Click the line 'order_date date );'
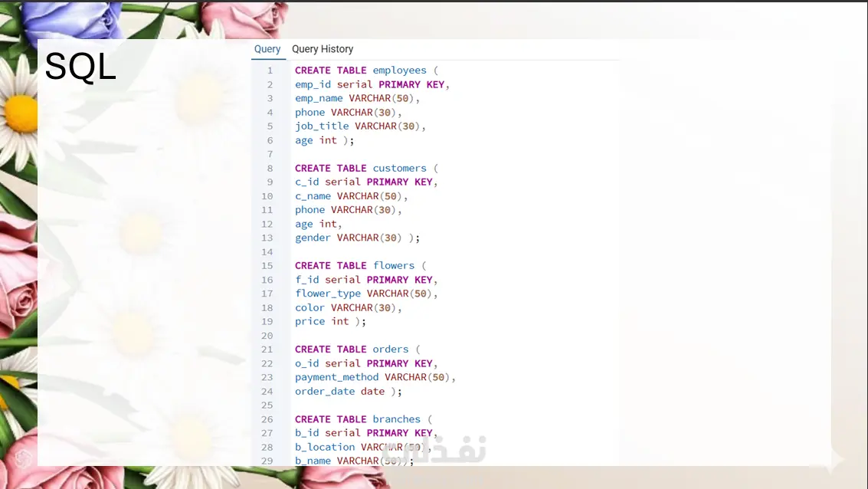 [349, 392]
